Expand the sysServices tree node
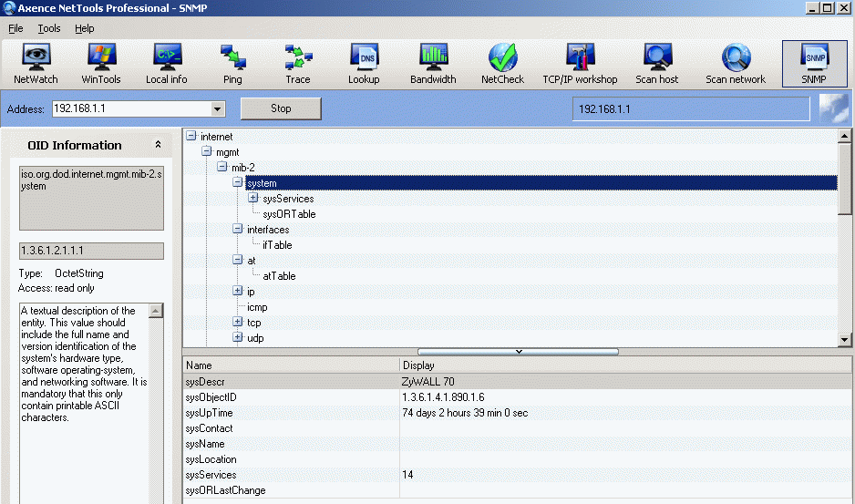 [x=253, y=198]
